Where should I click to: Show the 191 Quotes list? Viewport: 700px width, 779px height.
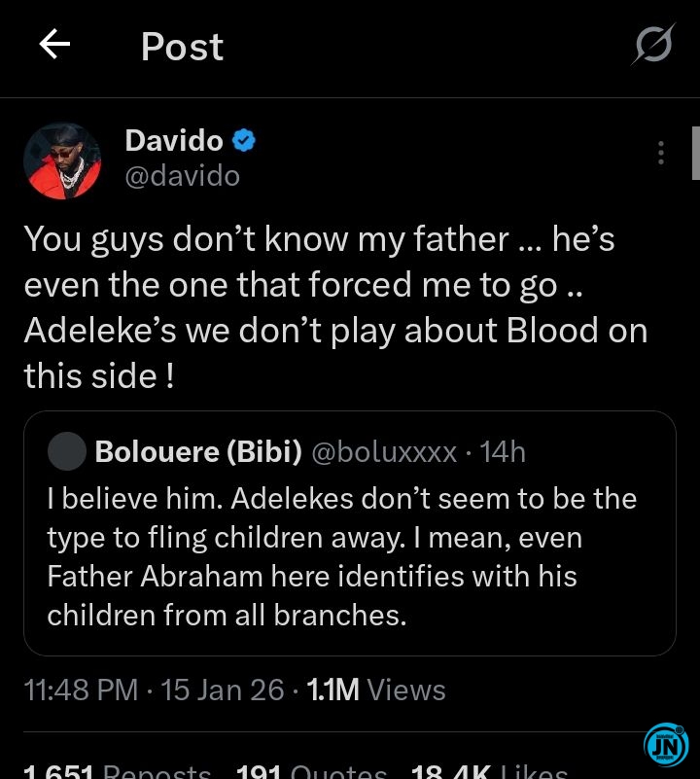point(311,771)
